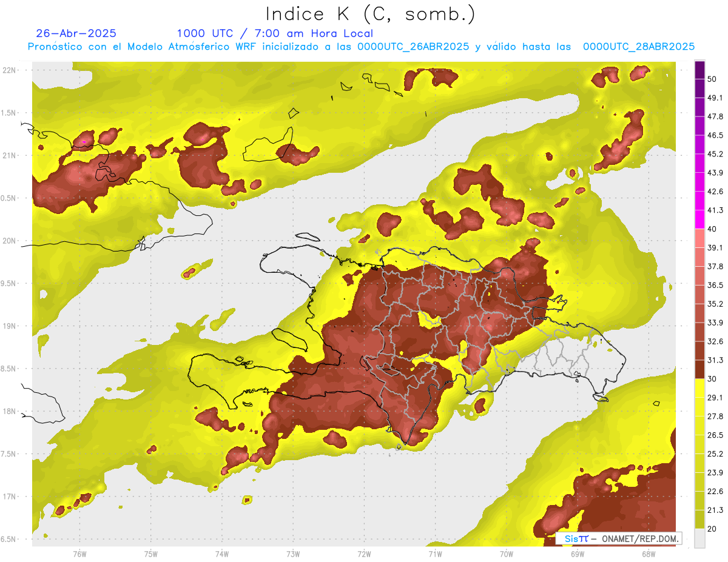This screenshot has height=562, width=728.
Task: Click the '0000UTC_26ABR2025' initialization time text
Action: [x=413, y=47]
